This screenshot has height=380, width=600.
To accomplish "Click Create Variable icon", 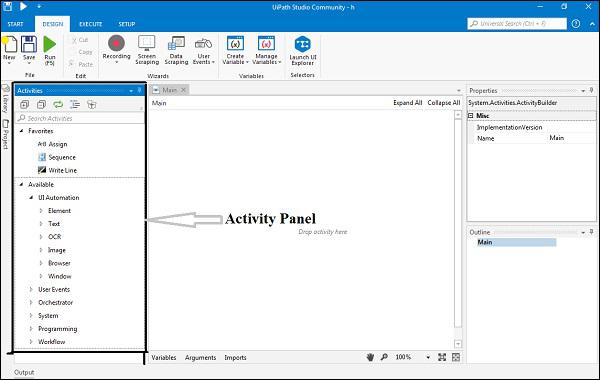I will [235, 43].
